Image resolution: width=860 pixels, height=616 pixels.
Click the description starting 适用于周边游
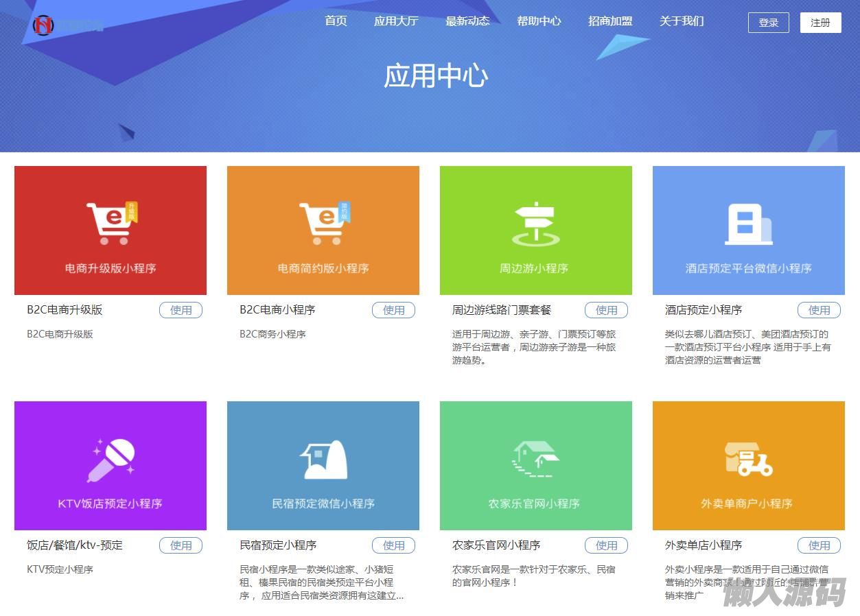[534, 347]
